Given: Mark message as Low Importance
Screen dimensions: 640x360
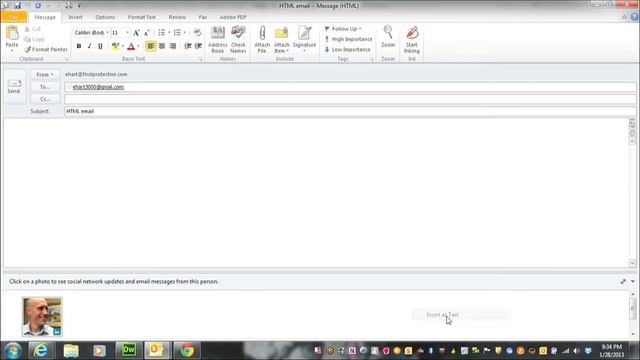Looking at the screenshot, I should pos(347,49).
